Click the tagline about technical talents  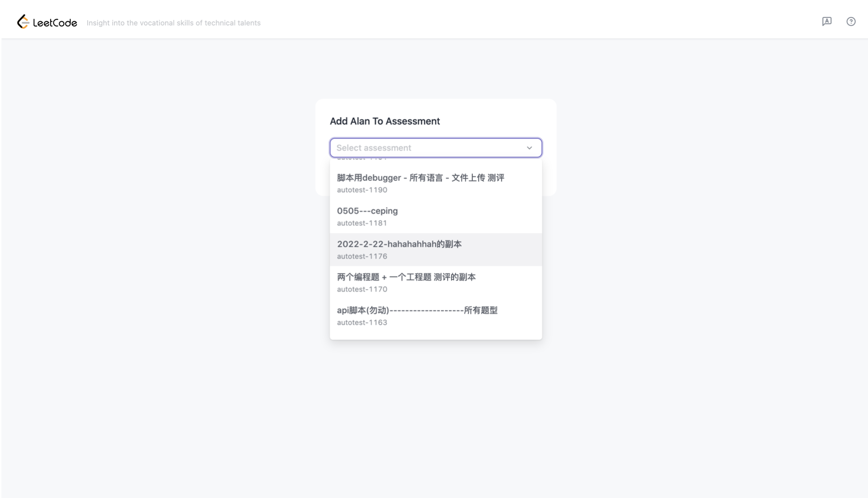173,23
